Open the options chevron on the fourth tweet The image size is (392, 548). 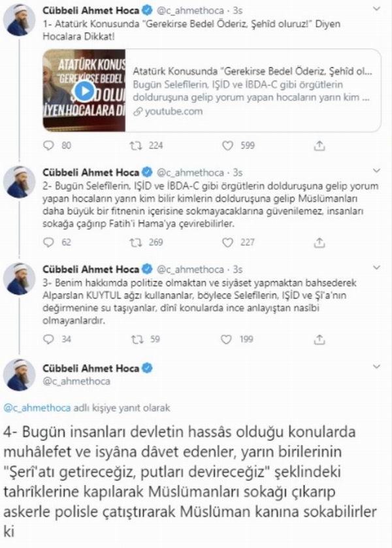[x=376, y=366]
